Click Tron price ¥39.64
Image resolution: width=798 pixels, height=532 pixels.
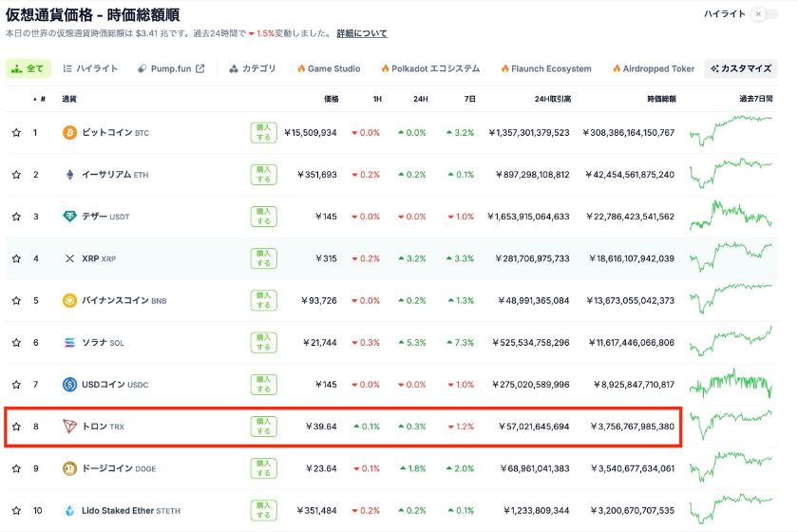point(321,427)
